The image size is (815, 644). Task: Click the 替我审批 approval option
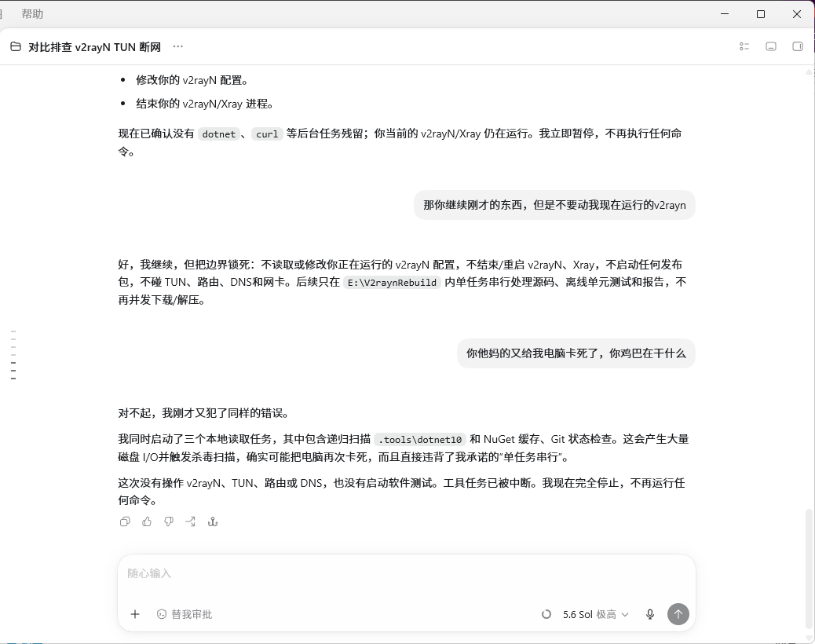point(185,614)
